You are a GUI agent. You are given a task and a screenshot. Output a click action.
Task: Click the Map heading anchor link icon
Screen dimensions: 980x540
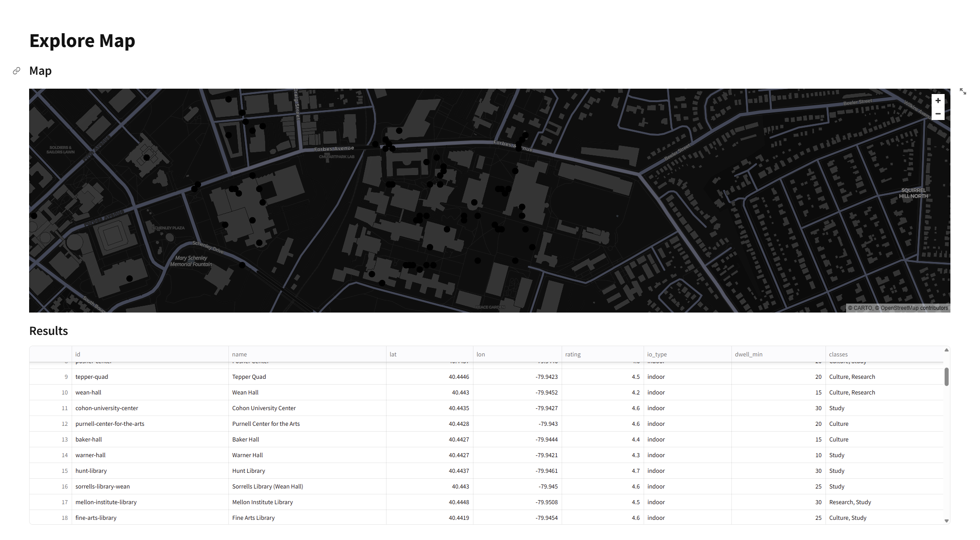tap(17, 71)
